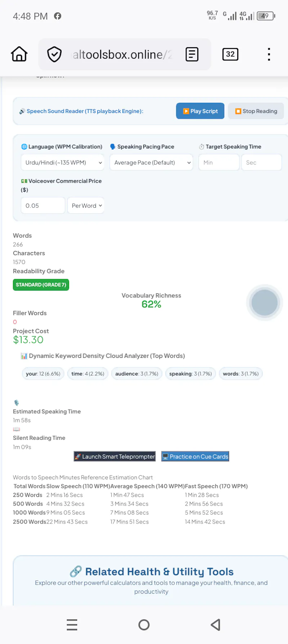Tap the open book icon above Silent Reading Time
This screenshot has height=644, width=288.
[x=17, y=429]
